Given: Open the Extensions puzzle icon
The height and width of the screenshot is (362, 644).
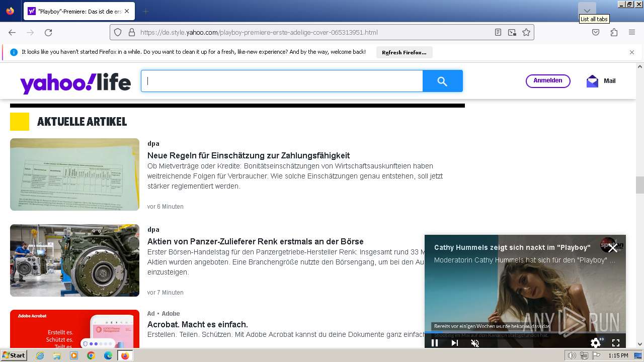Looking at the screenshot, I should (x=614, y=32).
